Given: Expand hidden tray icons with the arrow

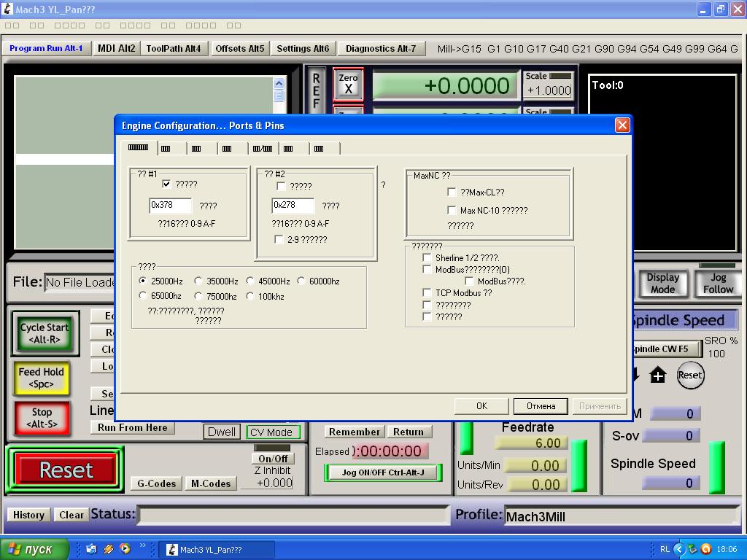Looking at the screenshot, I should [x=679, y=549].
